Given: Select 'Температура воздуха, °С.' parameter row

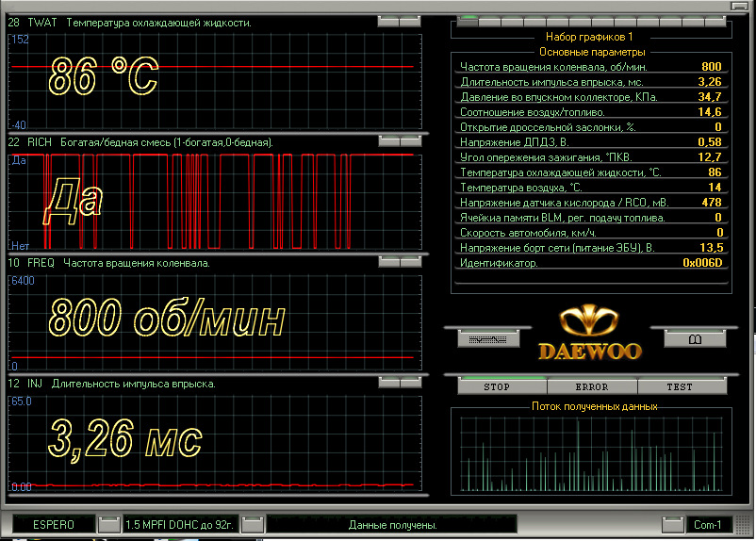Looking at the screenshot, I should [x=591, y=187].
